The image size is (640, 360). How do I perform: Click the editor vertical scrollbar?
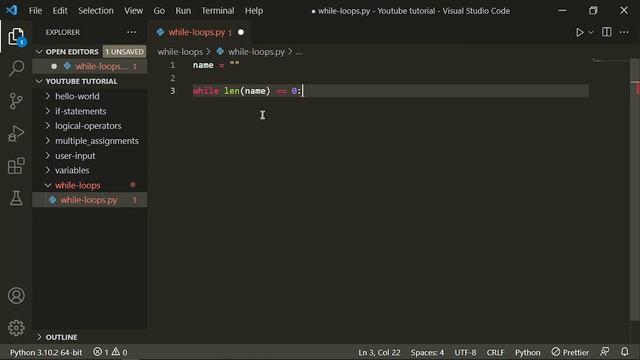click(635, 190)
